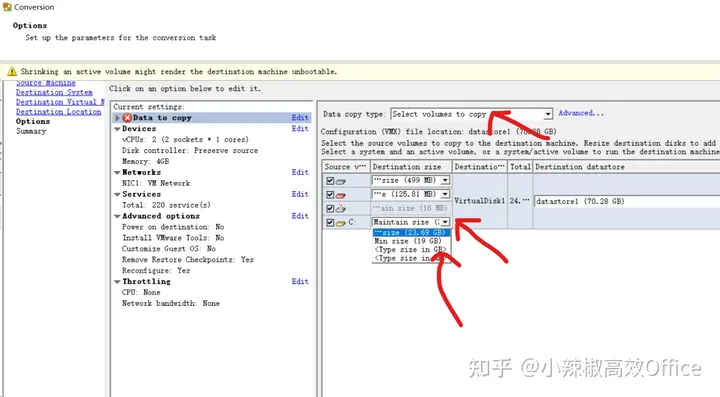Click Edit link for Networks

(300, 172)
